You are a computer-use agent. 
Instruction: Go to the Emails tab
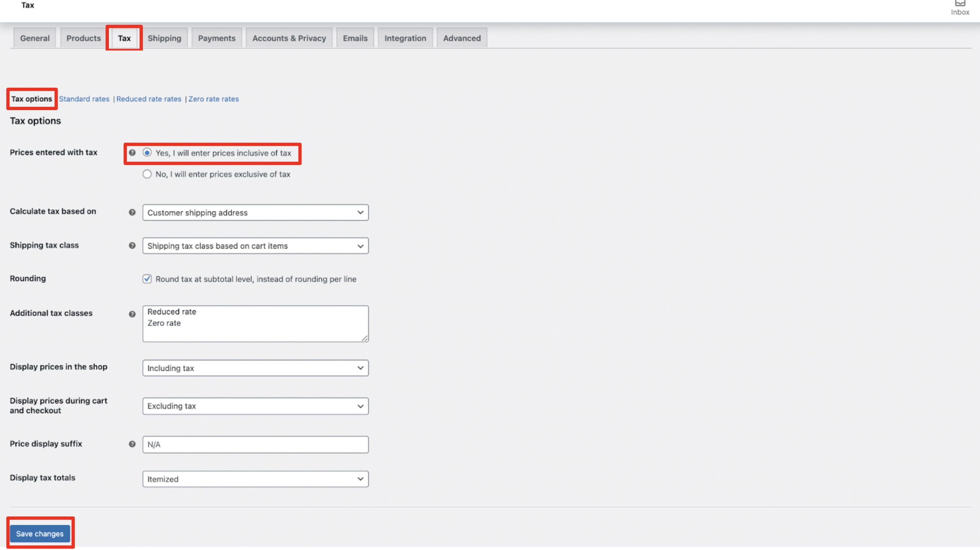(355, 38)
